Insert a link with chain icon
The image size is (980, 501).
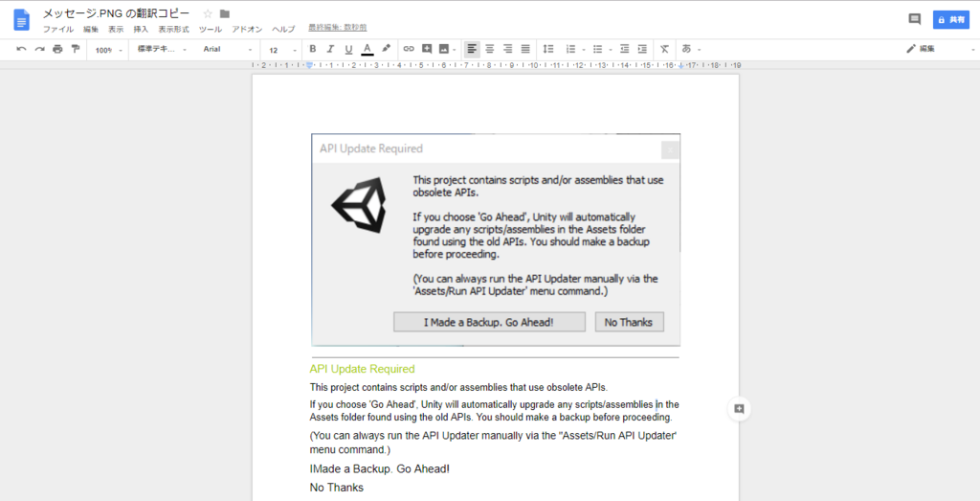(409, 49)
